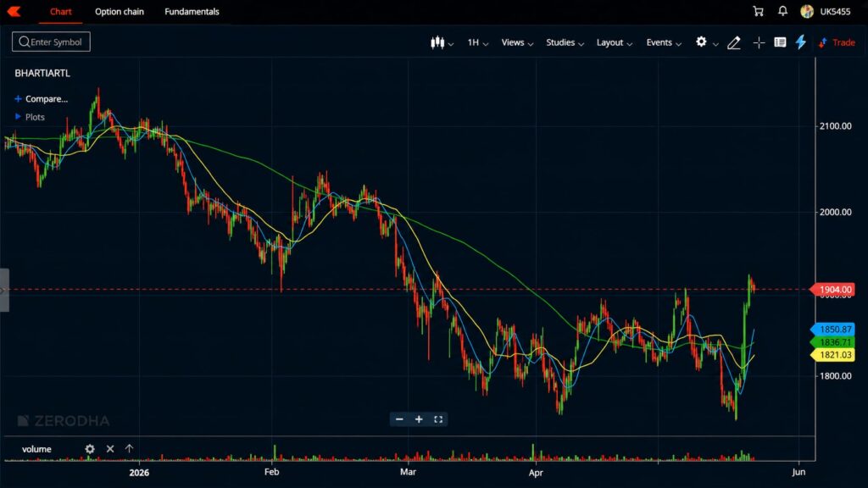Open the Events dropdown
868x488 pixels.
(x=664, y=42)
